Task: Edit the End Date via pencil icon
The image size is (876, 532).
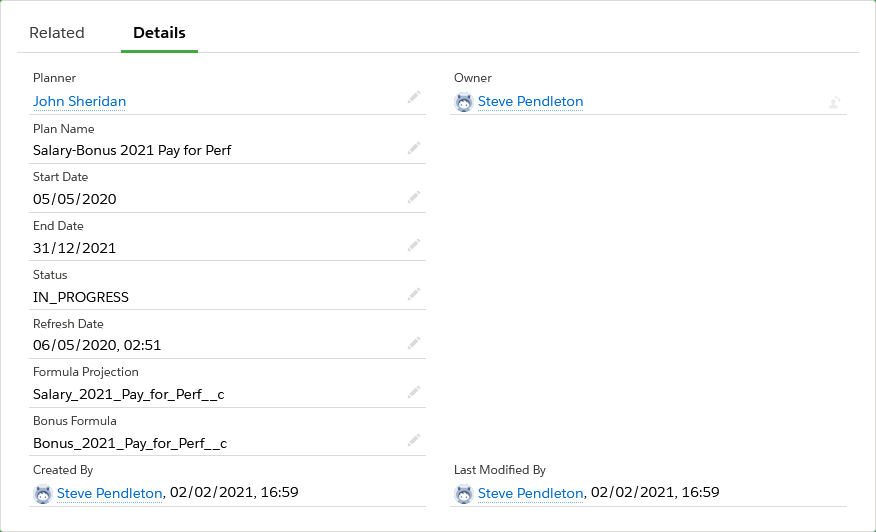Action: 414,246
